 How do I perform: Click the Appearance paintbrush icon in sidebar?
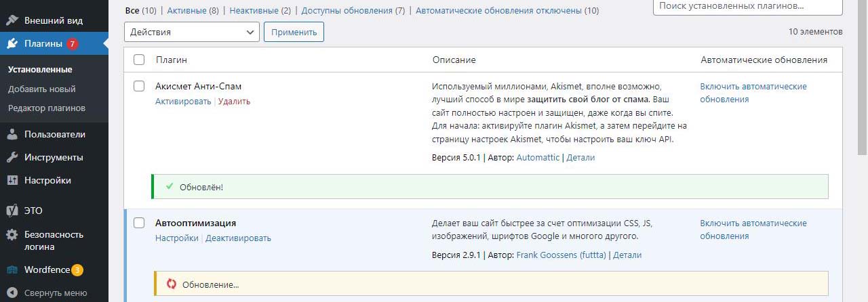point(12,20)
